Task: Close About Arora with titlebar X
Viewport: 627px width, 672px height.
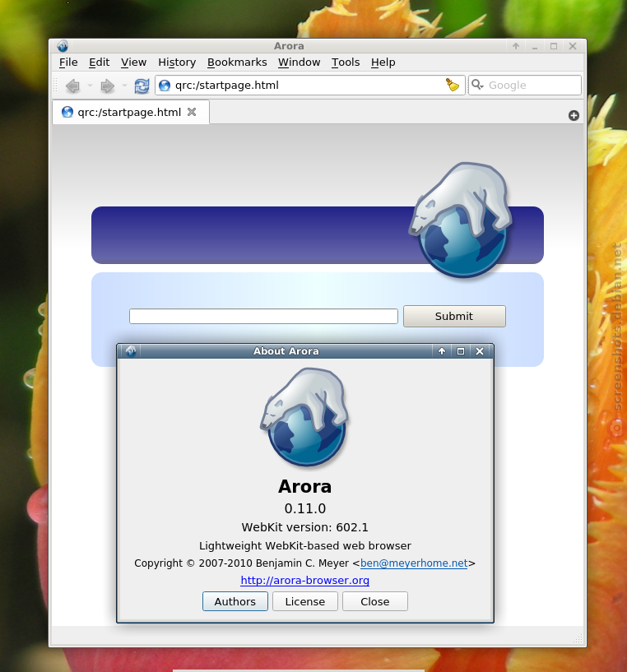Action: click(x=480, y=351)
